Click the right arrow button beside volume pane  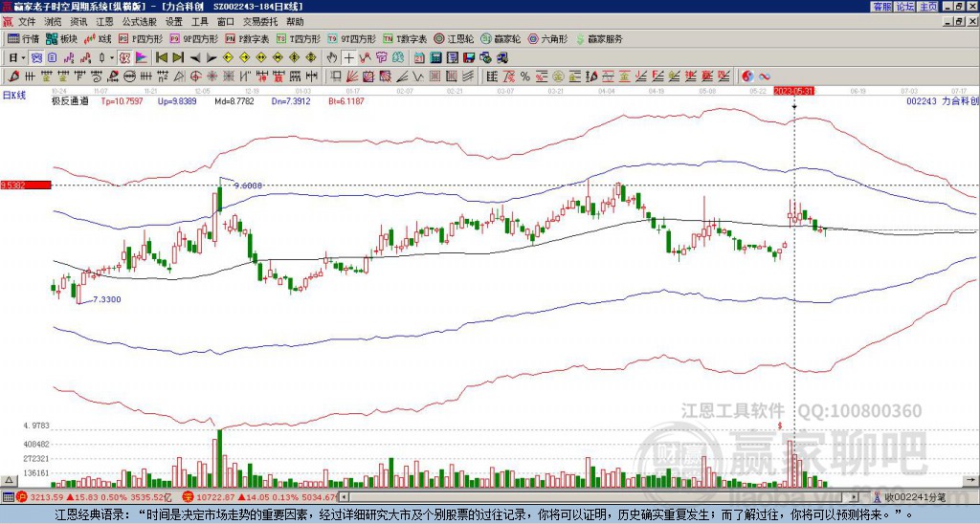pos(971,480)
